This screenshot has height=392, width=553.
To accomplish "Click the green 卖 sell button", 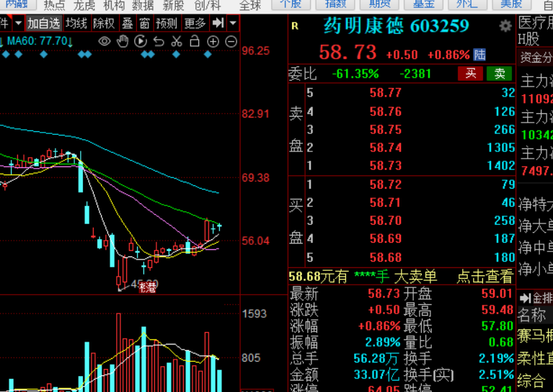I will pos(499,73).
